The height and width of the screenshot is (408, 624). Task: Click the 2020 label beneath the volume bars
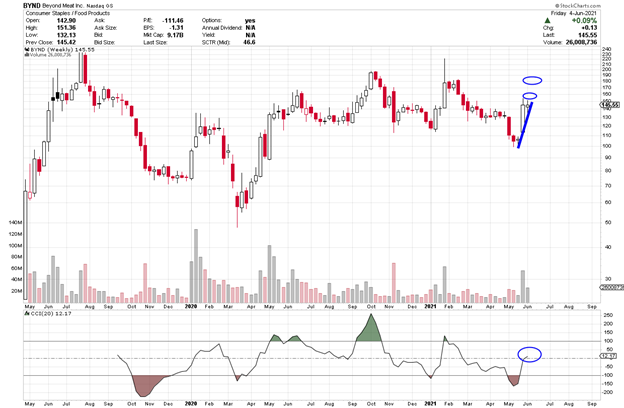pos(191,306)
